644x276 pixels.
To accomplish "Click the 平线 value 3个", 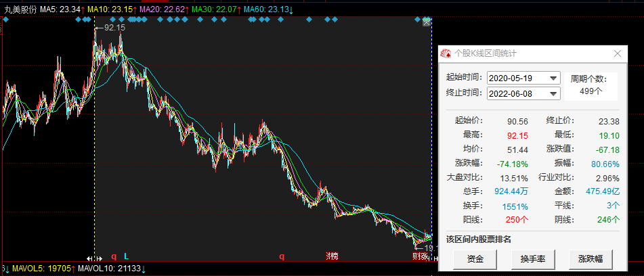I will [614, 205].
